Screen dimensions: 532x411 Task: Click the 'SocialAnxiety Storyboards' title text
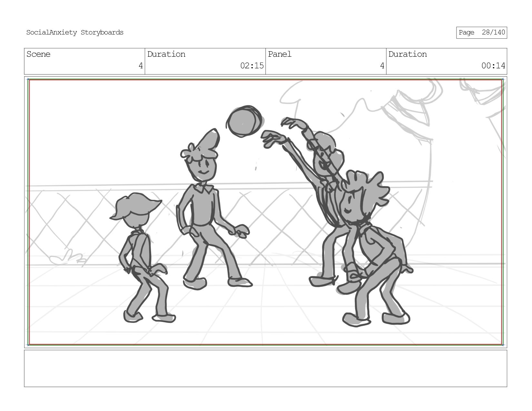(75, 33)
